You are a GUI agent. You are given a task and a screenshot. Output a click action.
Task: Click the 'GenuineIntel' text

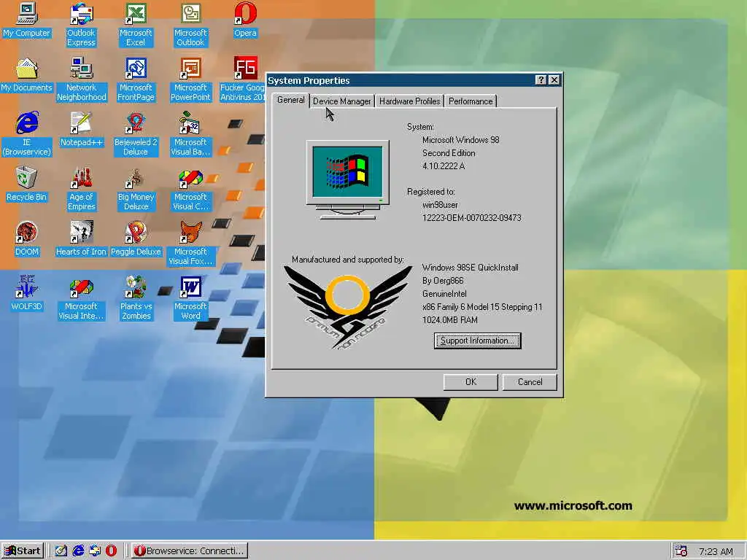coord(444,294)
